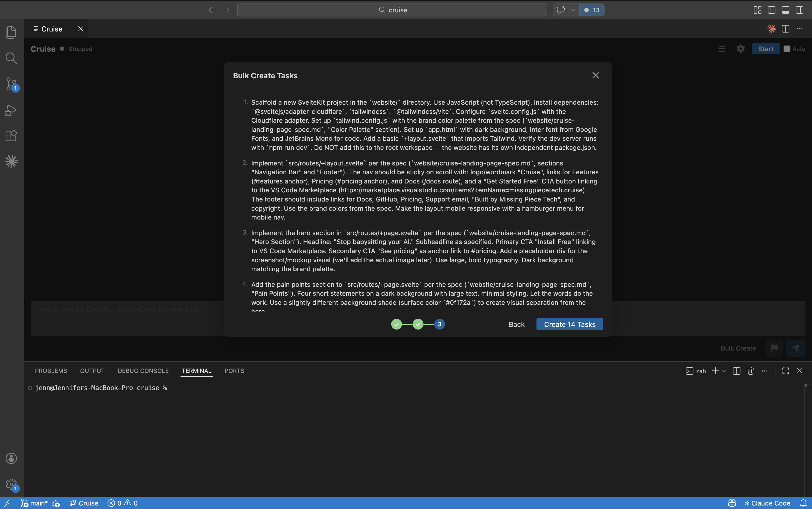Switch to the DEBUG CONSOLE tab
The image size is (812, 509).
[143, 371]
